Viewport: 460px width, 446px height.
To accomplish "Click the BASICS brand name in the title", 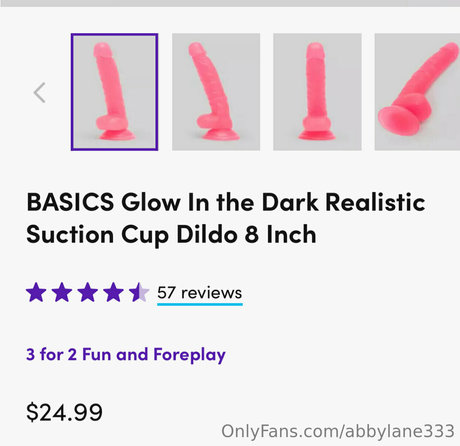I will click(70, 202).
